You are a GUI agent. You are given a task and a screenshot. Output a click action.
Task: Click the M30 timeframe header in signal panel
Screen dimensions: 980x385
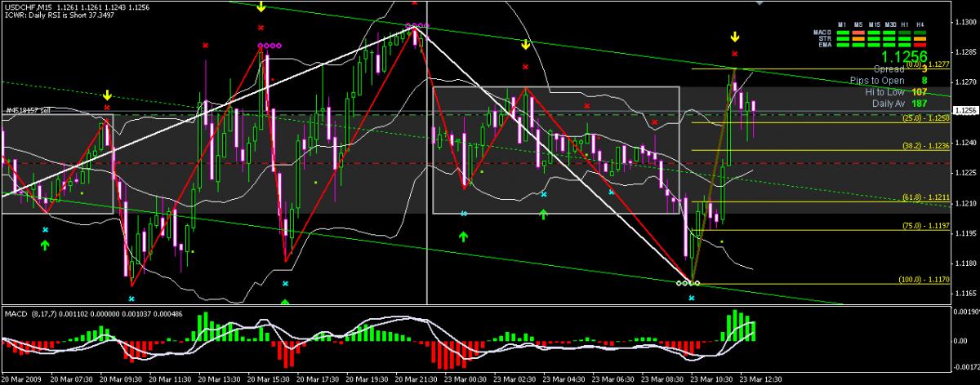point(890,24)
